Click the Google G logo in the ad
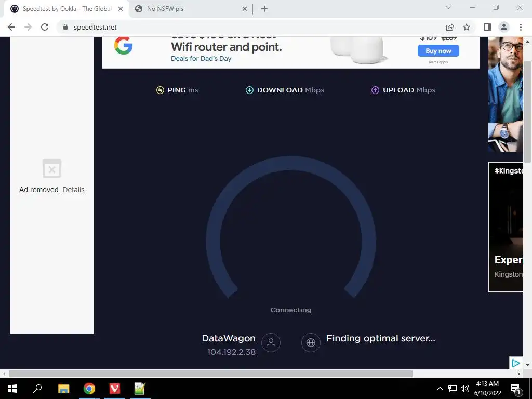This screenshot has height=399, width=532. point(123,46)
